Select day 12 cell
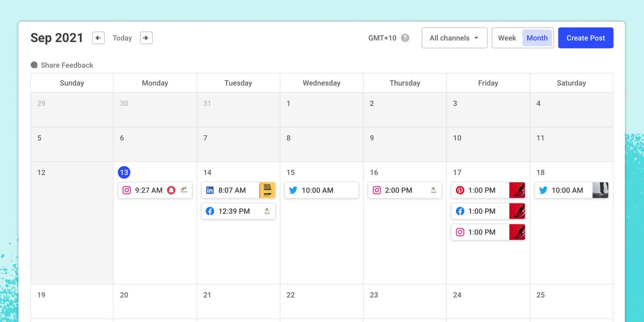The height and width of the screenshot is (322, 644). coord(72,223)
